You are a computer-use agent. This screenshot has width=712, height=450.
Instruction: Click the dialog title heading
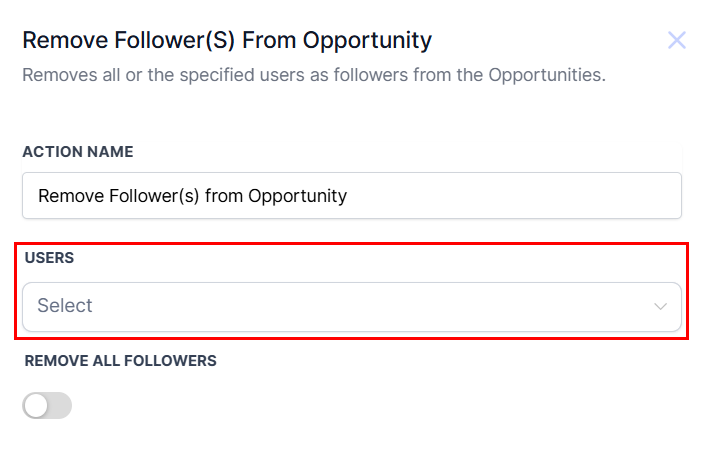tap(227, 41)
